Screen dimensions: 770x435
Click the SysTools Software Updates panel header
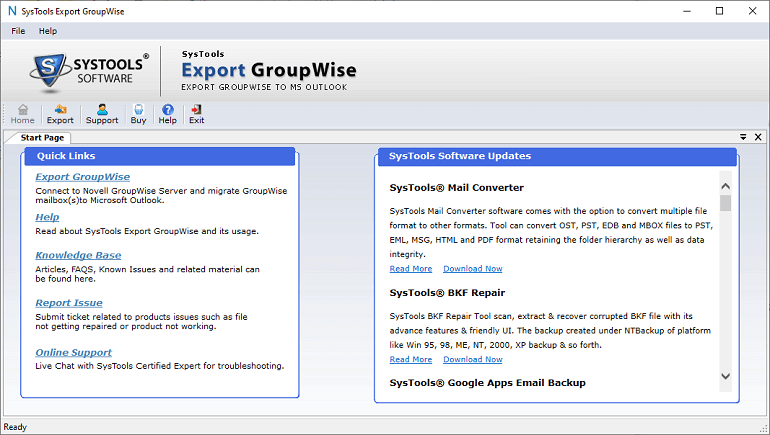pos(557,156)
